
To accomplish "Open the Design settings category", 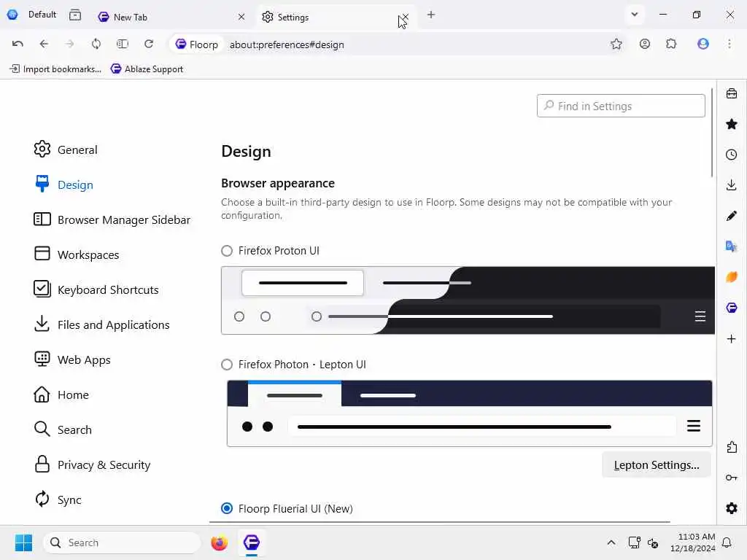I will click(x=64, y=184).
